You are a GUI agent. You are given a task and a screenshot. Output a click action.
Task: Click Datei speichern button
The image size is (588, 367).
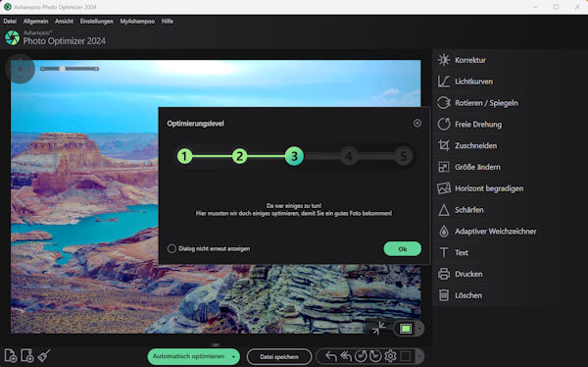[x=279, y=356]
